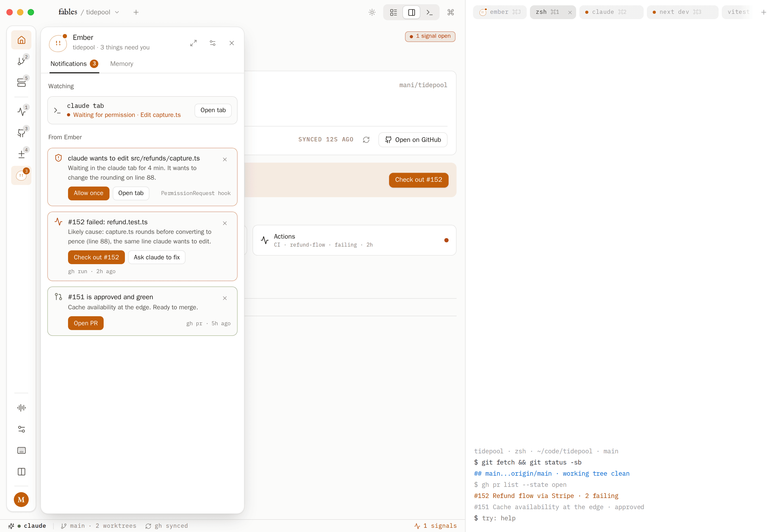Open the sidebar settings sliders icon
The height and width of the screenshot is (532, 776).
click(x=21, y=429)
